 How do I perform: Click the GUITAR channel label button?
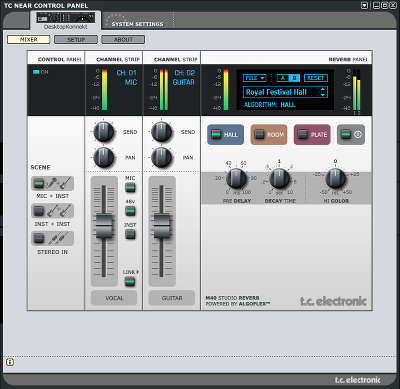tap(172, 298)
